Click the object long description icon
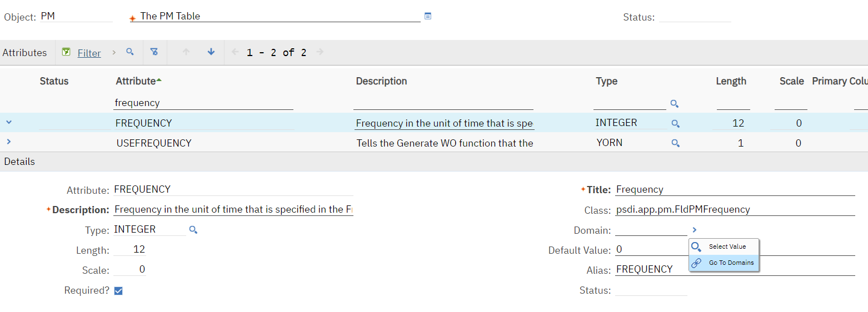The image size is (868, 312). [x=428, y=16]
